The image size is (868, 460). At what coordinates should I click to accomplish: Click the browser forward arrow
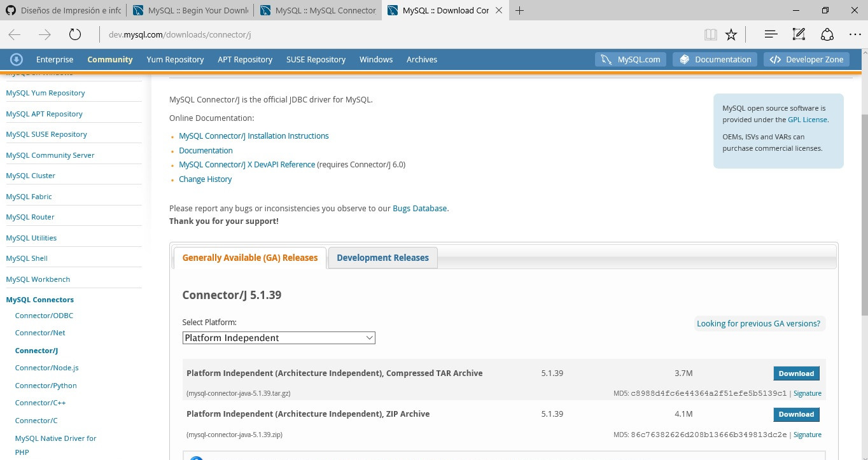(45, 34)
